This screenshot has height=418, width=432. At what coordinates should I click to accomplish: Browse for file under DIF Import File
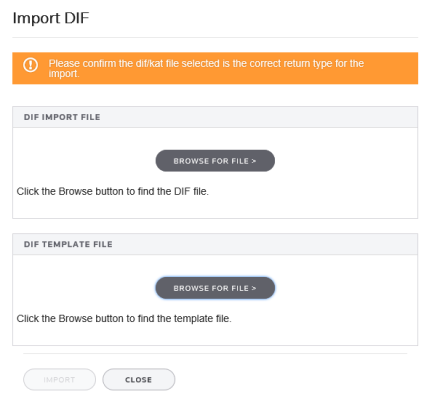(215, 161)
